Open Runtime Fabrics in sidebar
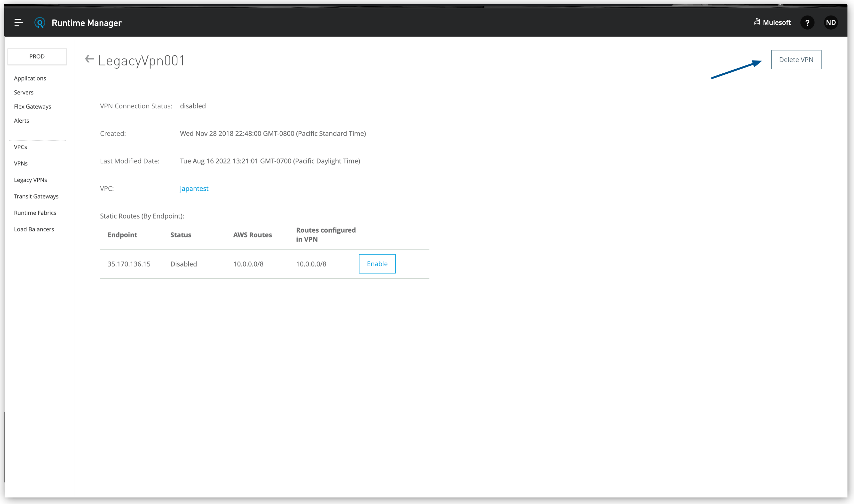Viewport: 854px width, 504px height. (x=35, y=213)
